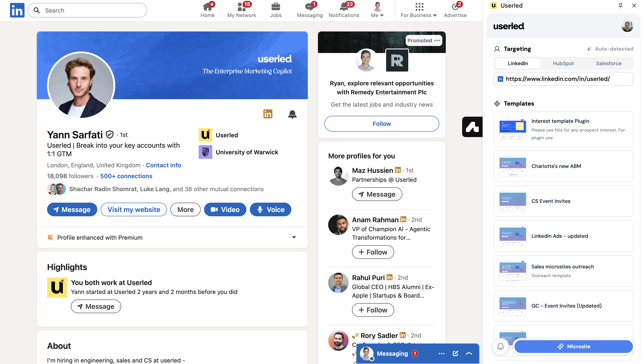Click the Userled panel bell icon
The height and width of the screenshot is (364, 644).
coord(500,346)
